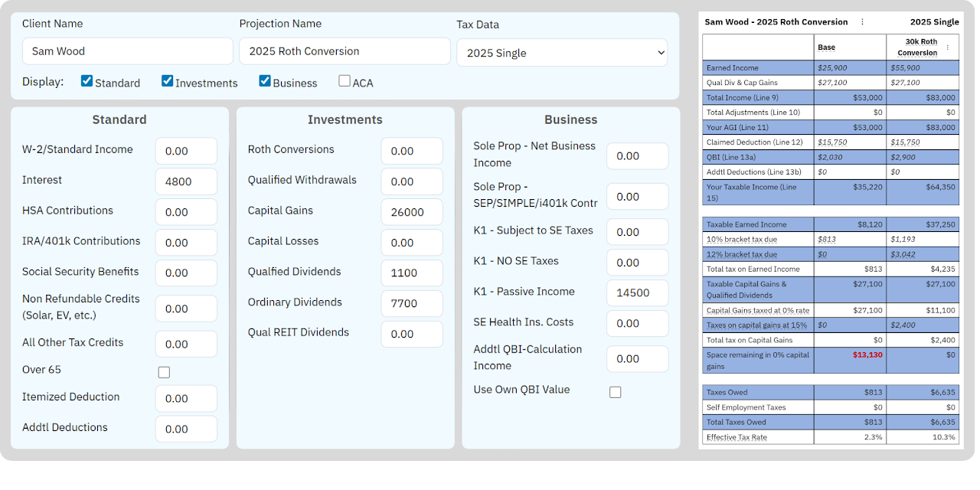The height and width of the screenshot is (490, 980).
Task: Click the Roth Conversions input
Action: (412, 151)
